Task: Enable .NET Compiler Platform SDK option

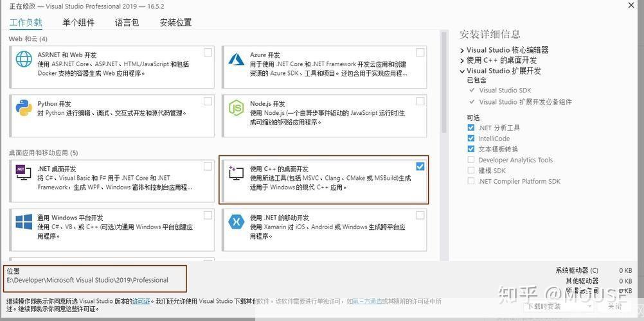Action: coord(471,181)
